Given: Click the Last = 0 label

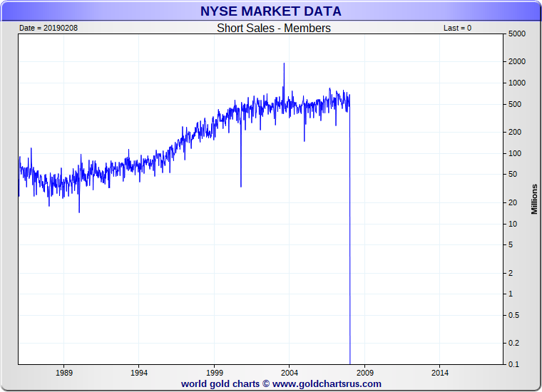Looking at the screenshot, I should tap(457, 28).
